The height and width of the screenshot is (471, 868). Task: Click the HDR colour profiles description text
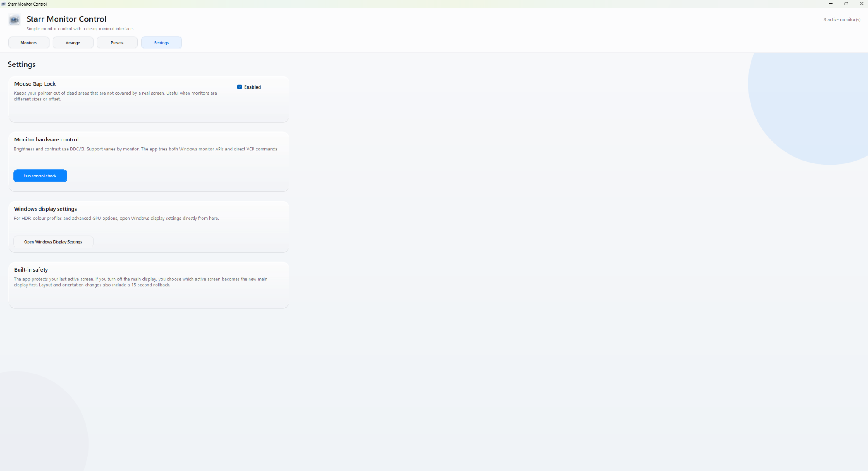tap(117, 219)
